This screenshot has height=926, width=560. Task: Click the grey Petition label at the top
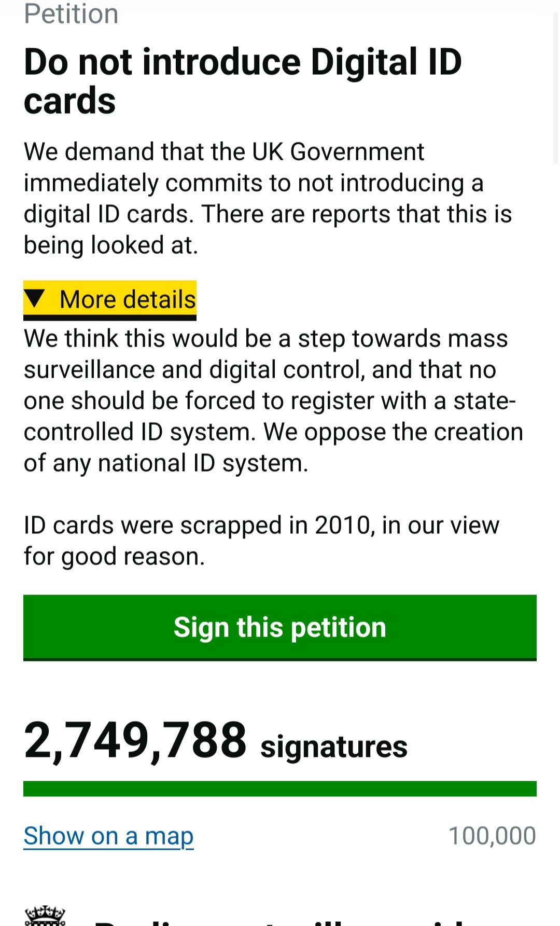point(71,14)
